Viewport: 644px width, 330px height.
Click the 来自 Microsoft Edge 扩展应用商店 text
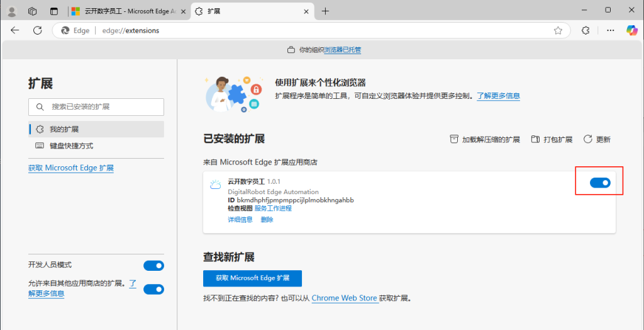point(260,162)
